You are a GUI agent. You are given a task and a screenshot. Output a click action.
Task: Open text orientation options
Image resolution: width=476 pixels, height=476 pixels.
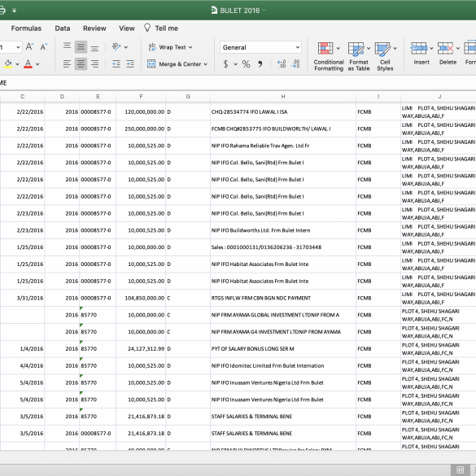(x=116, y=46)
